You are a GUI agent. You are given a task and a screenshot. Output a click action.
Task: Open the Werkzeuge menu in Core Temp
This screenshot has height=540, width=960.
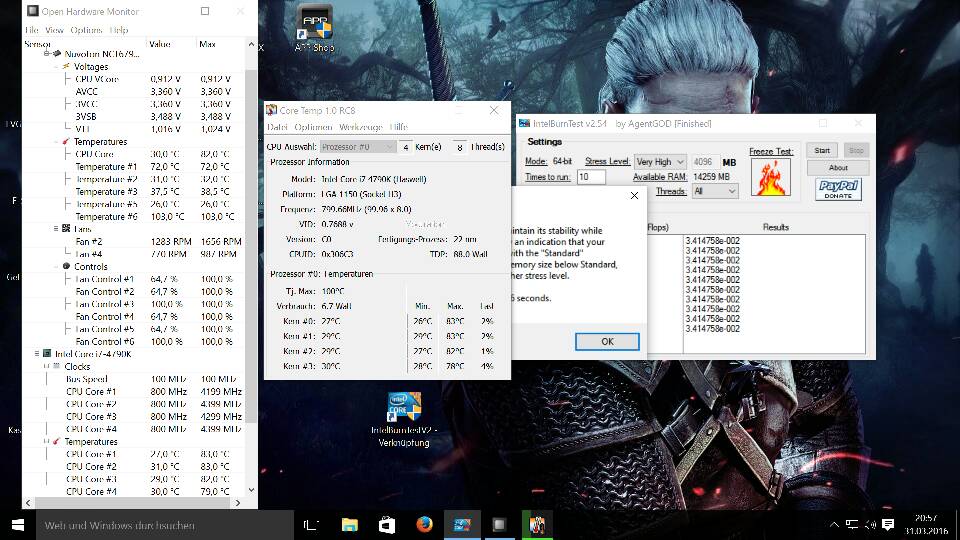(x=361, y=127)
